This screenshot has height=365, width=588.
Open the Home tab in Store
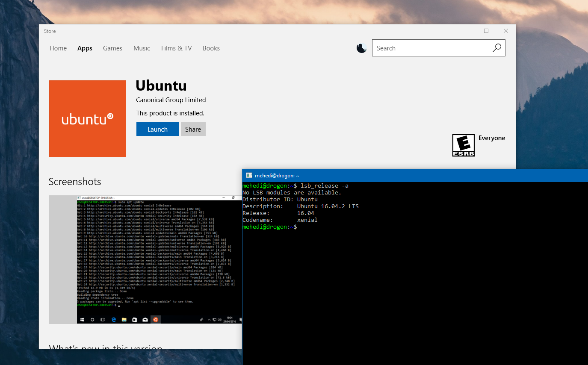pos(58,48)
